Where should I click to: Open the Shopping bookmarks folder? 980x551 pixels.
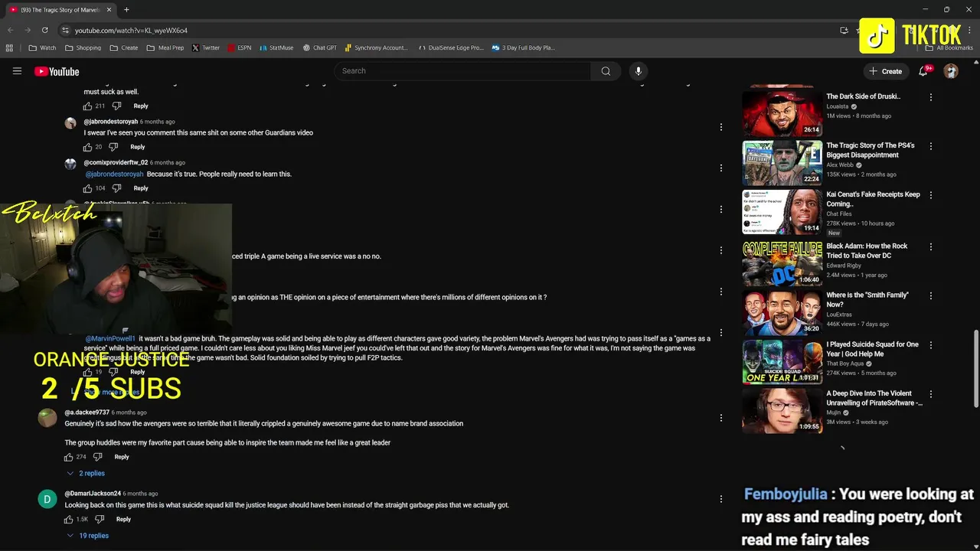83,47
